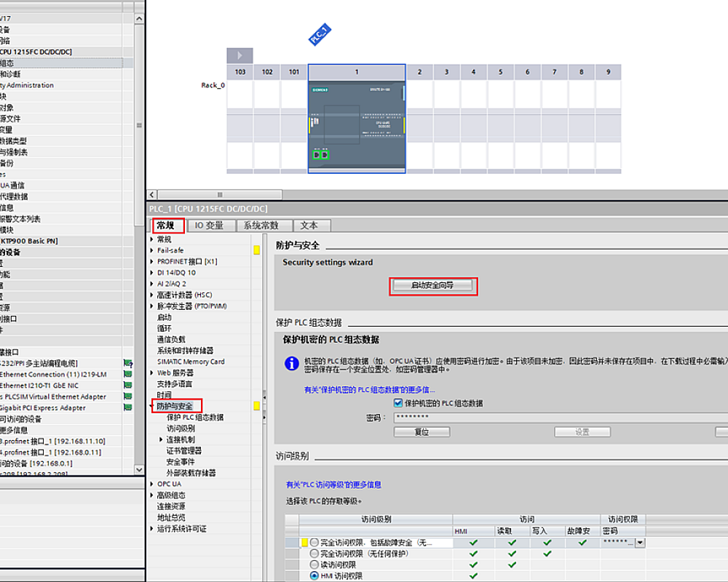Switch to the 系统常数 tab
Viewport: 728px width, 582px height.
(x=266, y=226)
